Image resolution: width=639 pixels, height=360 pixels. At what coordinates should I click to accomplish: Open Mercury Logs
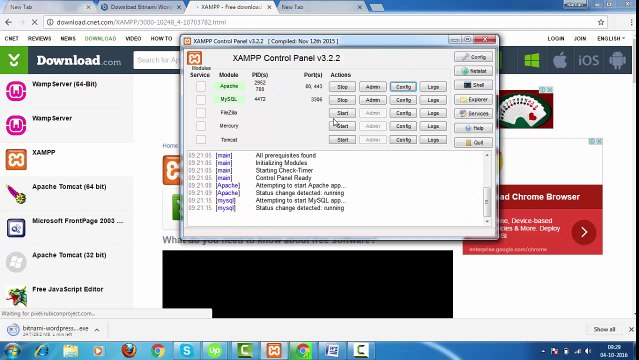pos(433,126)
